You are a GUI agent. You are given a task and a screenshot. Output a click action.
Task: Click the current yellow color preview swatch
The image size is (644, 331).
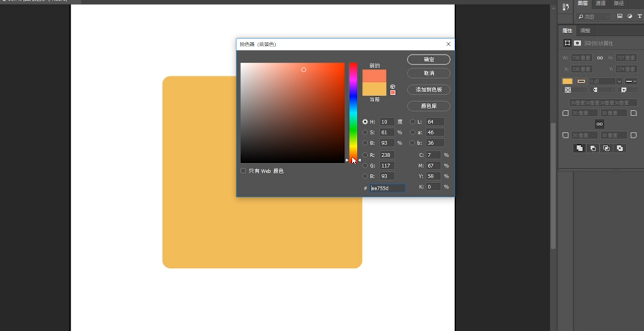pos(374,89)
